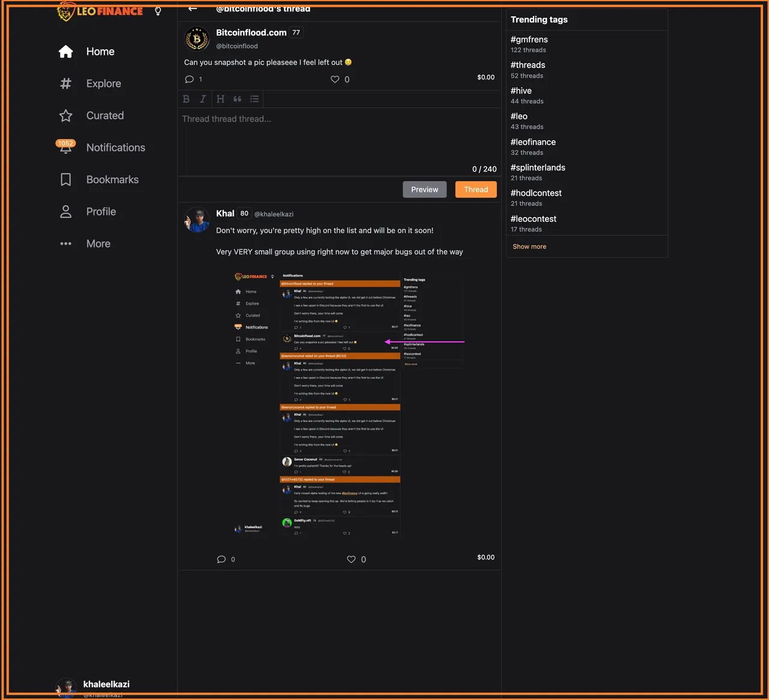Click the Curated star icon
769x700 pixels.
[x=65, y=115]
